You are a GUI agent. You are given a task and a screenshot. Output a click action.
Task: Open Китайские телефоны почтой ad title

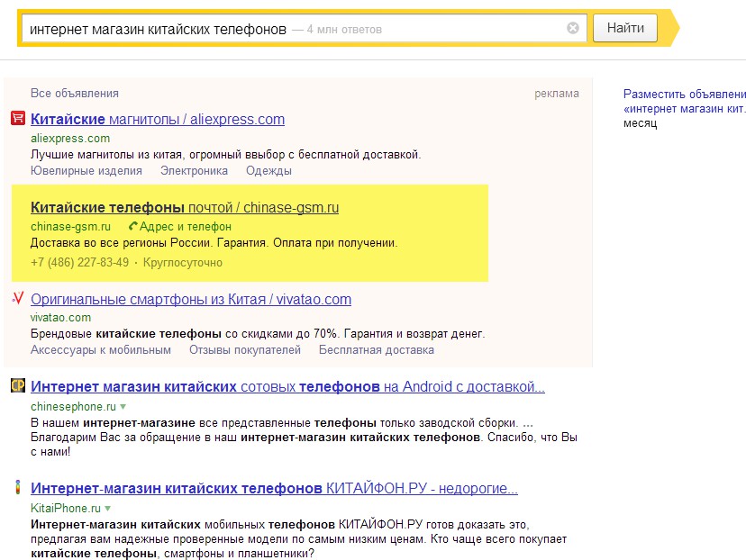[x=185, y=208]
